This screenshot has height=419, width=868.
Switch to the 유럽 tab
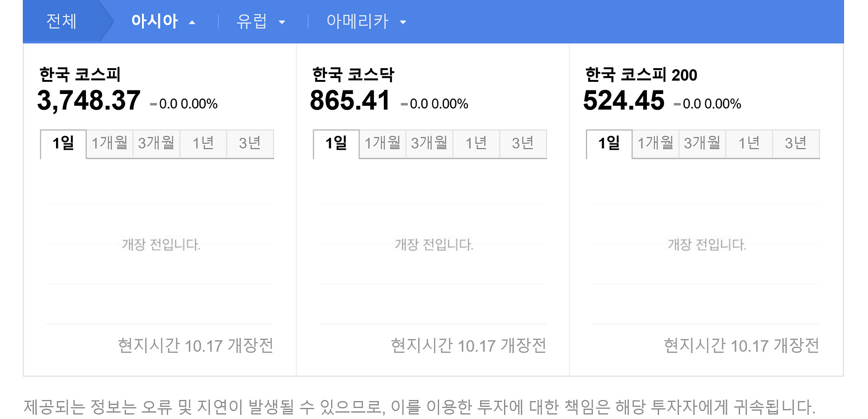click(x=252, y=21)
